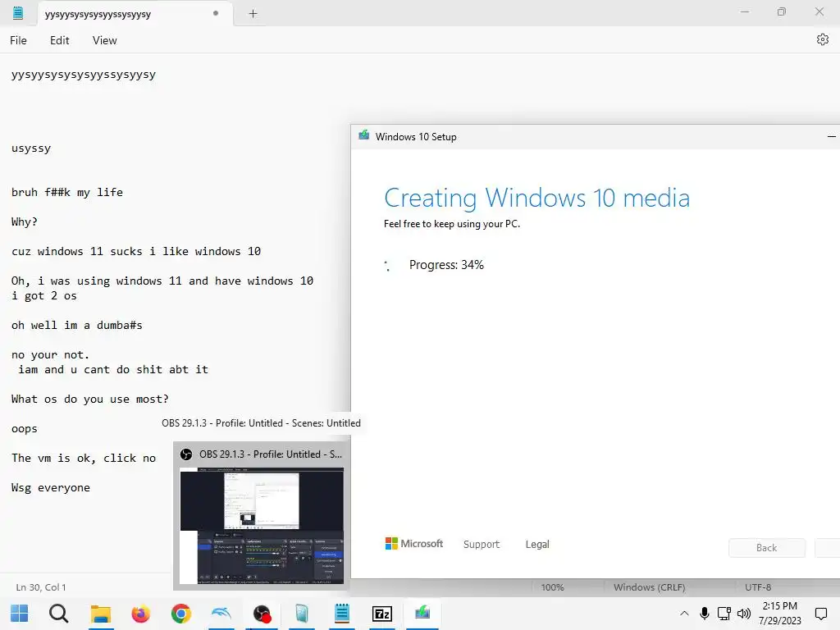Switch to OBS Studio taskbar icon
Image resolution: width=840 pixels, height=630 pixels.
tap(262, 614)
